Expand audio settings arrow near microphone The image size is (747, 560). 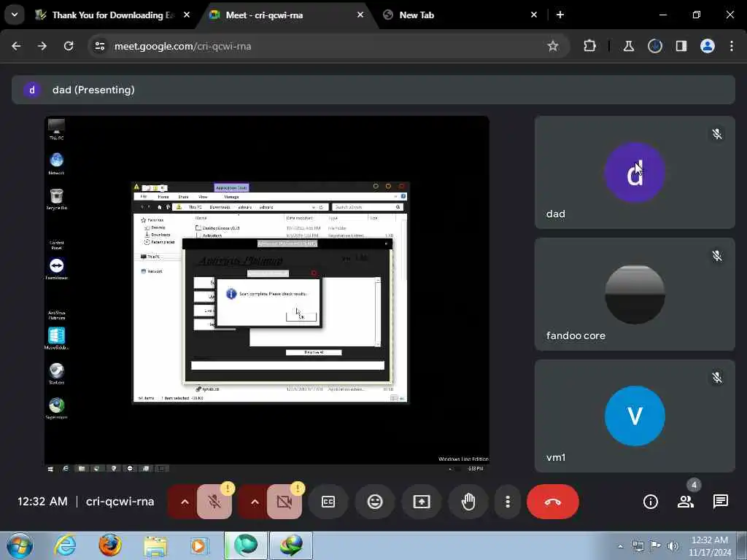point(185,502)
